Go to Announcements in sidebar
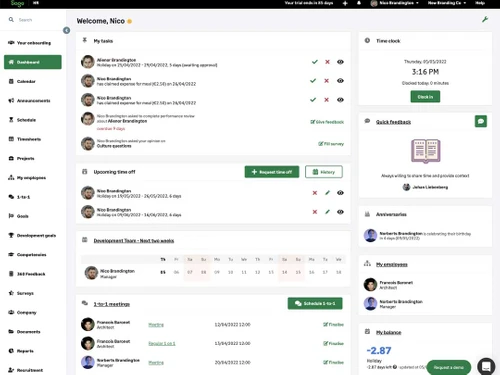Image resolution: width=500 pixels, height=375 pixels. 33,101
